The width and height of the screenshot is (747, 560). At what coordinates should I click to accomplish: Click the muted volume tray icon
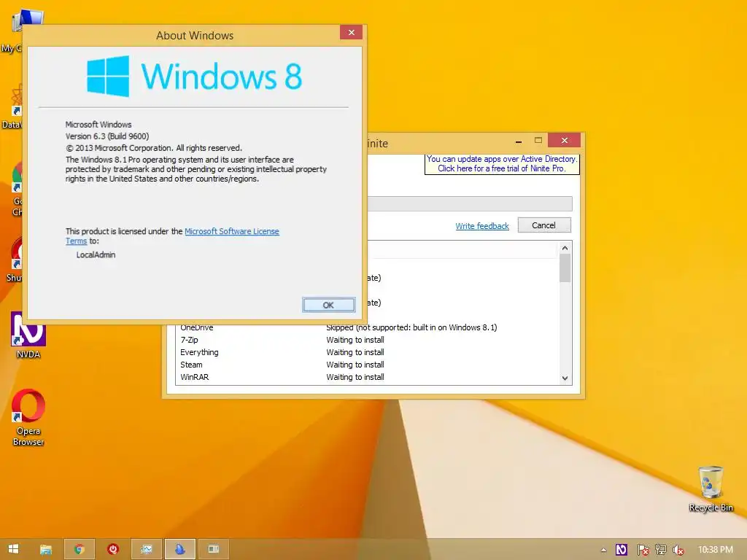[x=678, y=550]
